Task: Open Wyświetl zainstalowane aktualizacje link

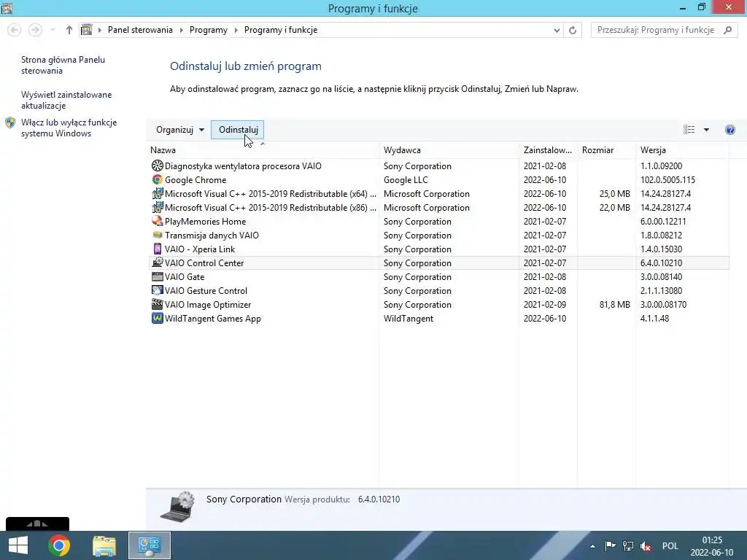Action: 66,100
